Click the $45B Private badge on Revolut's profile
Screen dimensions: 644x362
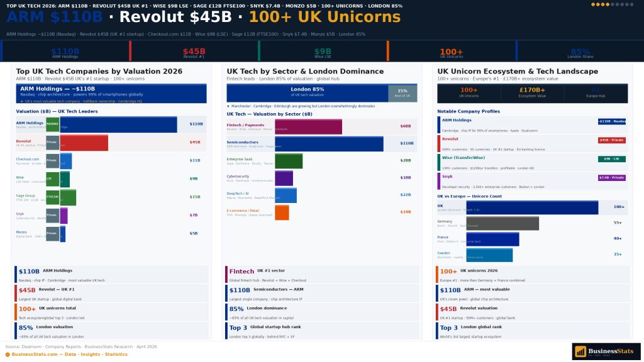612,140
